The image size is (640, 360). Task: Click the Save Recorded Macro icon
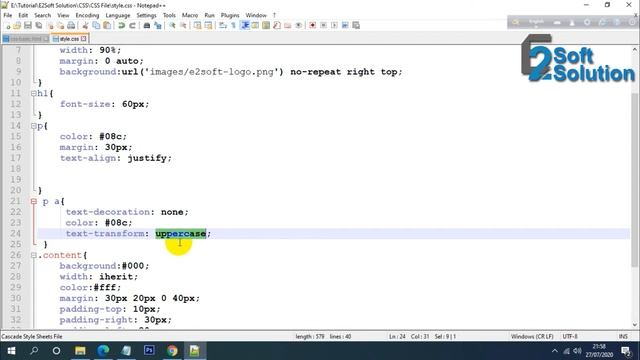(x=356, y=25)
